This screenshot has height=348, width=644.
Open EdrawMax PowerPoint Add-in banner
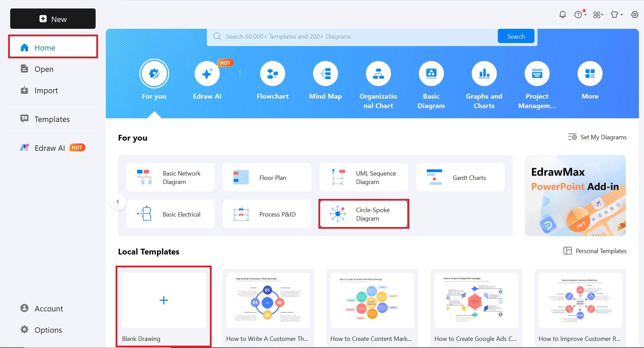click(575, 196)
